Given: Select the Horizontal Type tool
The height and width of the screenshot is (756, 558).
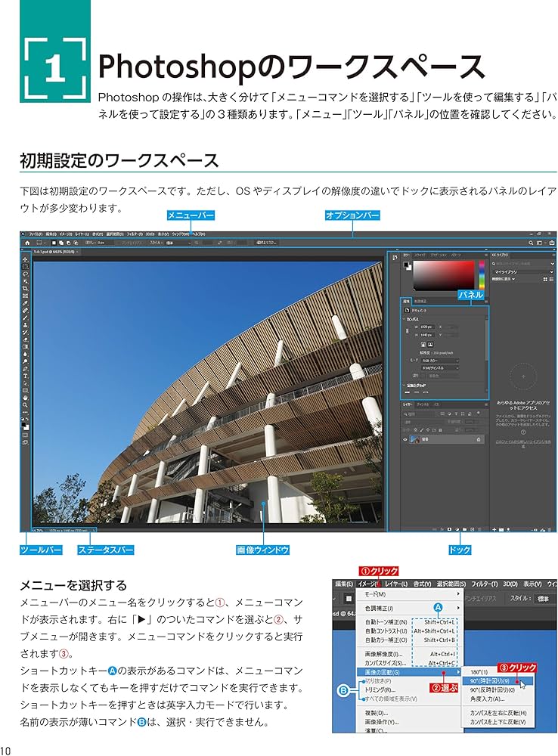Looking at the screenshot, I should 25,376.
